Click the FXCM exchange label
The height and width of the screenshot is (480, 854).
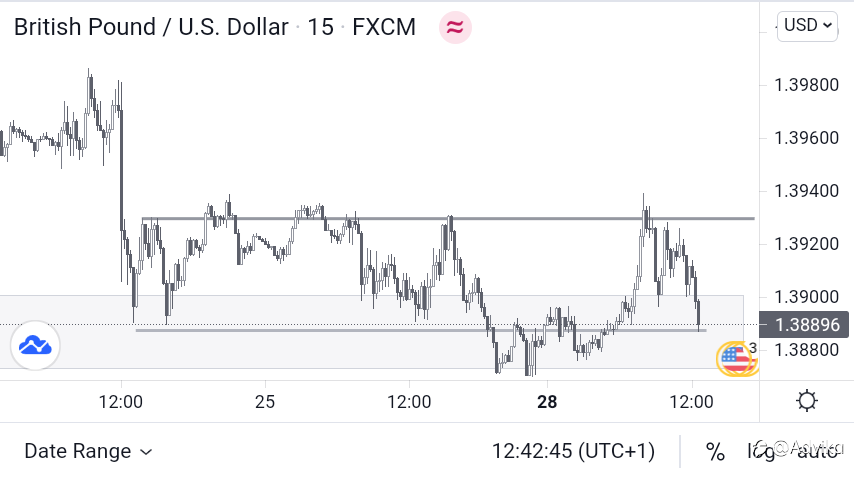tap(384, 27)
